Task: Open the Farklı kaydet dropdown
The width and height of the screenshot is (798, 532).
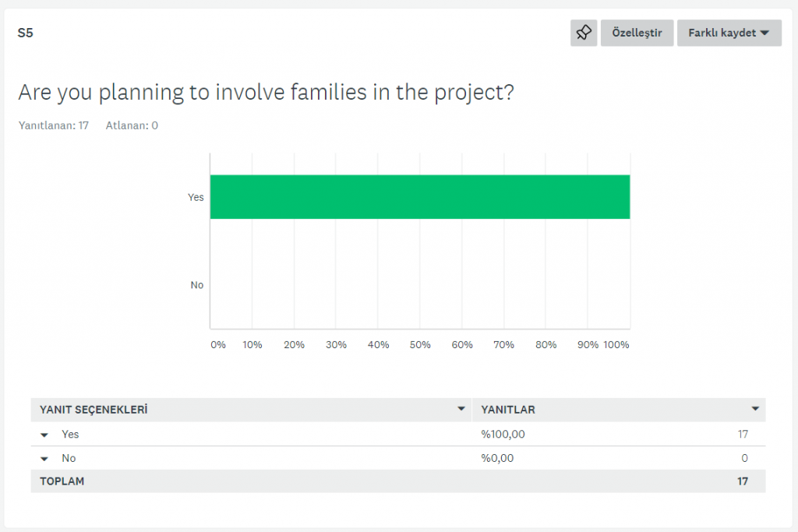Action: 729,33
